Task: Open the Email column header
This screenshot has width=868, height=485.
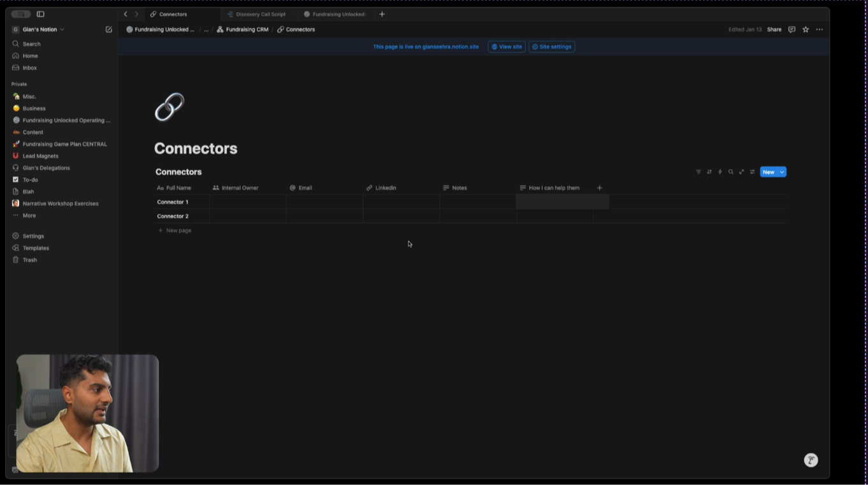Action: click(325, 188)
